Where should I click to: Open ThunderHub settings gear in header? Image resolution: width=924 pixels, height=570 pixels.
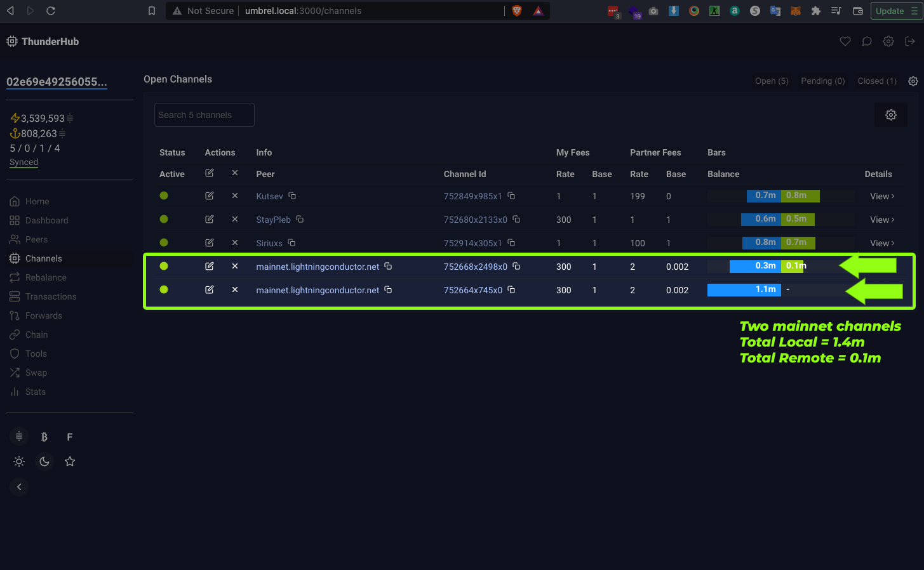[x=888, y=41]
